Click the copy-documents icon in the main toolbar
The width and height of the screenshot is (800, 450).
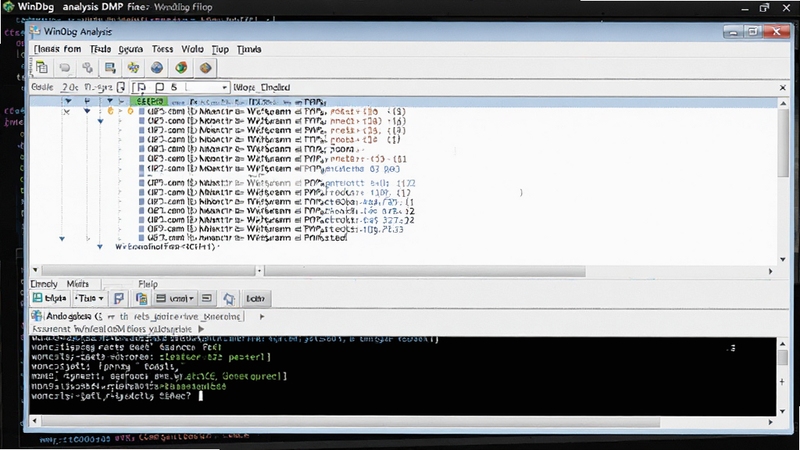41,68
